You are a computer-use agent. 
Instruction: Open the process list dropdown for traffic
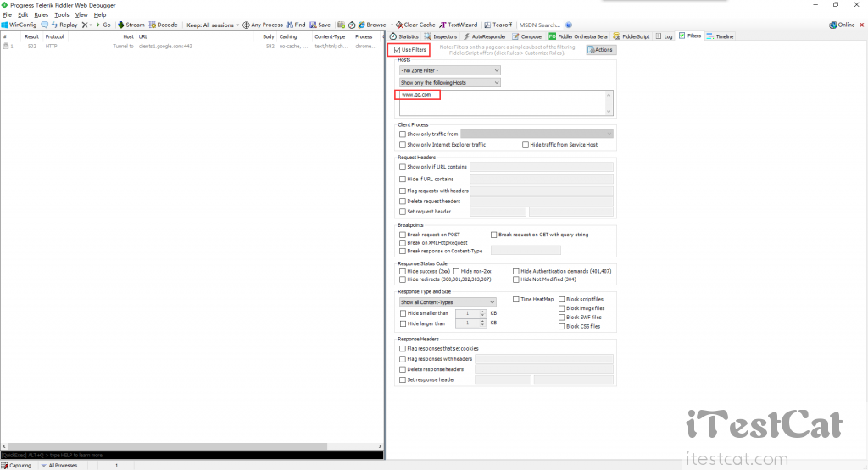click(x=537, y=134)
